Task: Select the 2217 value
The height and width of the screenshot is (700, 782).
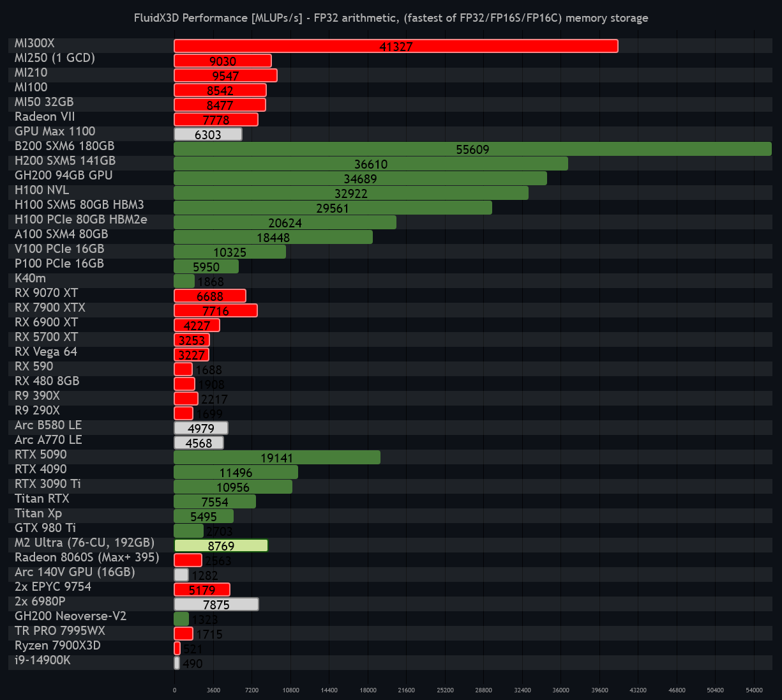Action: pos(214,399)
